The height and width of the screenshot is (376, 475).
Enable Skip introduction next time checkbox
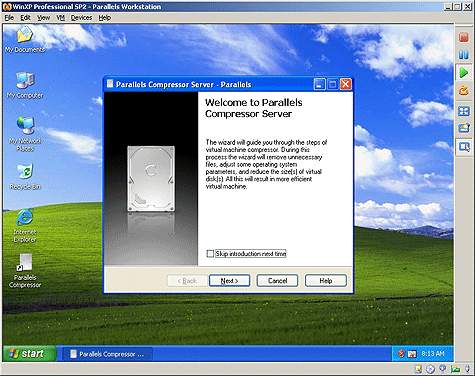pos(210,254)
